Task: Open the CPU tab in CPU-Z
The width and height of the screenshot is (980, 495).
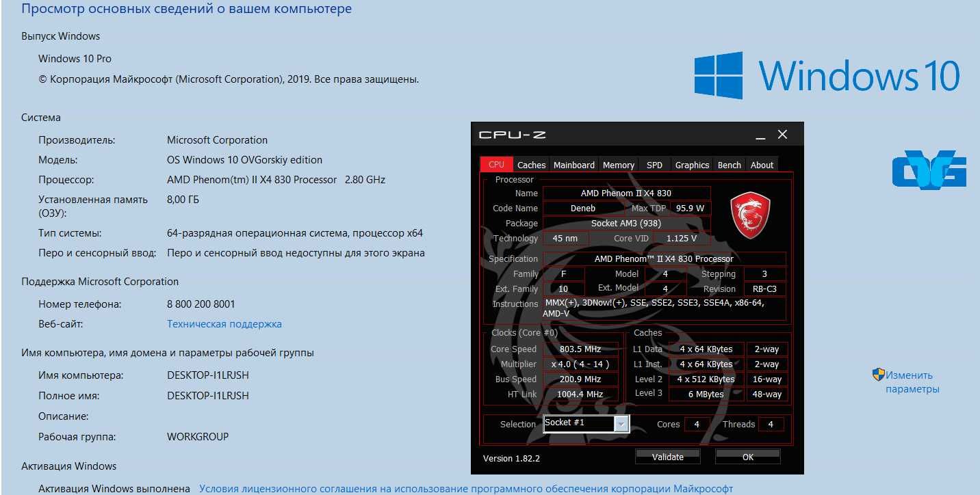Action: [x=497, y=165]
